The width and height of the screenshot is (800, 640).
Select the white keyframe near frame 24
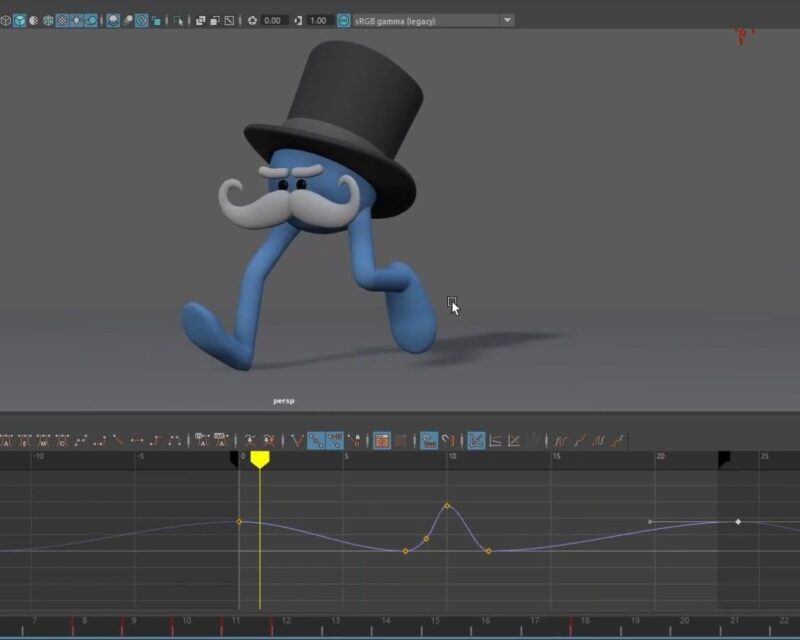click(x=738, y=522)
